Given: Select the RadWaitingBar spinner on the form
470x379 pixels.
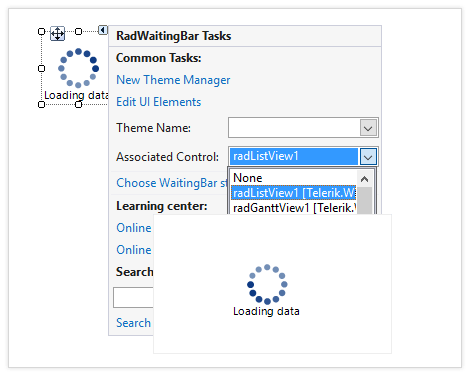Looking at the screenshot, I should [x=78, y=68].
